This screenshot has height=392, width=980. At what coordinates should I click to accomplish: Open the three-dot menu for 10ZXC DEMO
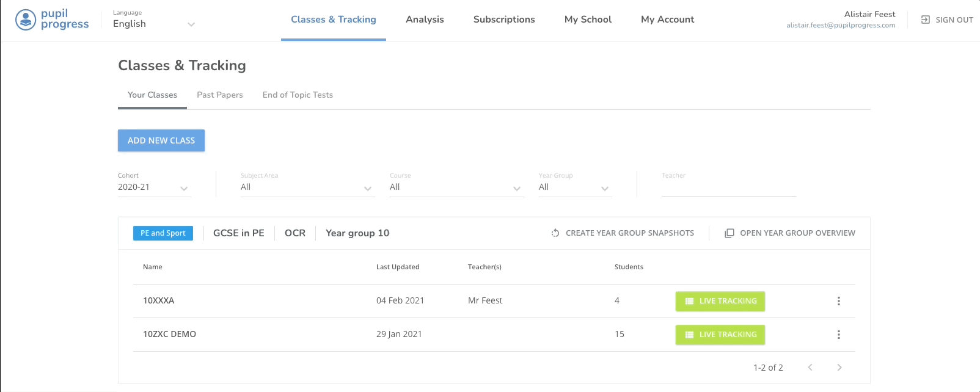pos(838,335)
